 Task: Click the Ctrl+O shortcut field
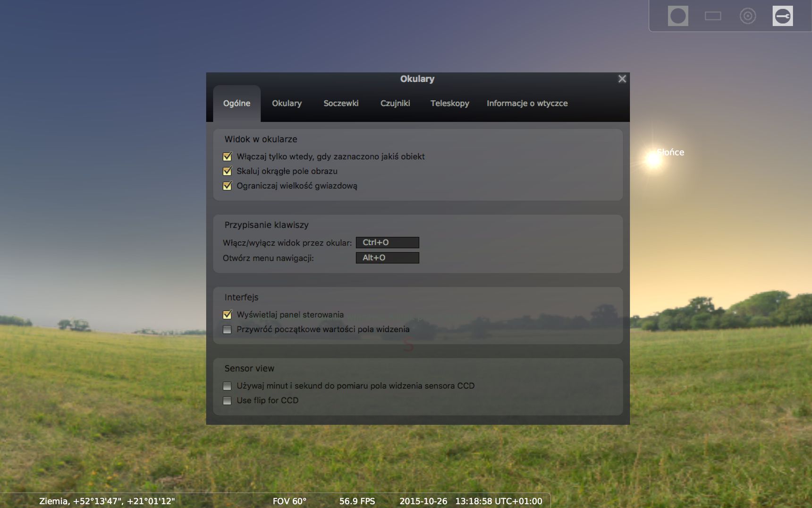388,242
